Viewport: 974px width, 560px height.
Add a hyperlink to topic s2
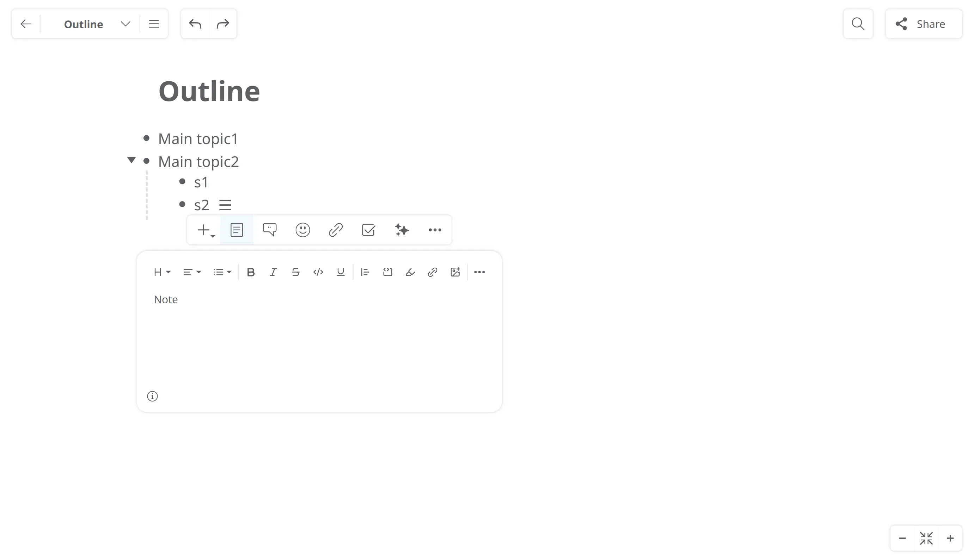click(x=336, y=230)
